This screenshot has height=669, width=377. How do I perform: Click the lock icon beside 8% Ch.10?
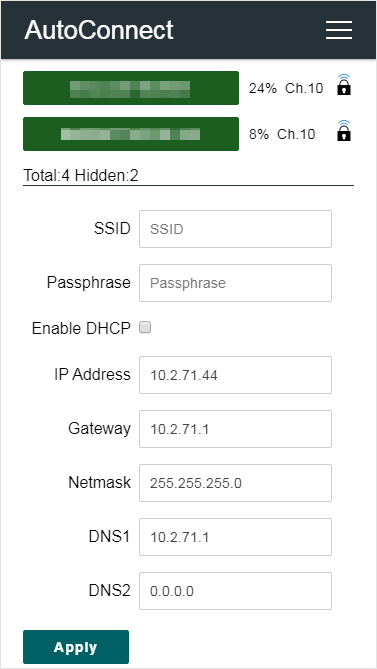click(x=344, y=131)
